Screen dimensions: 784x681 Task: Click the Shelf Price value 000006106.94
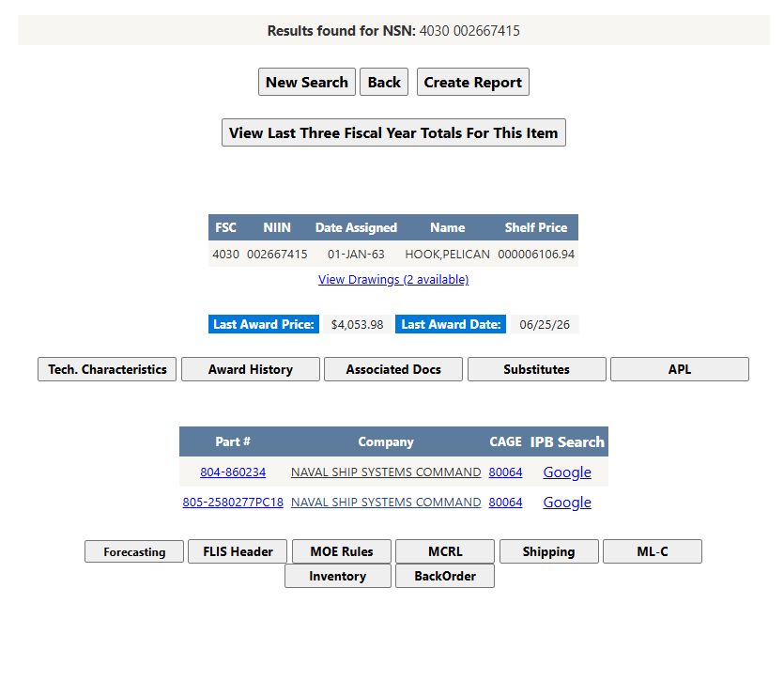[x=536, y=255]
